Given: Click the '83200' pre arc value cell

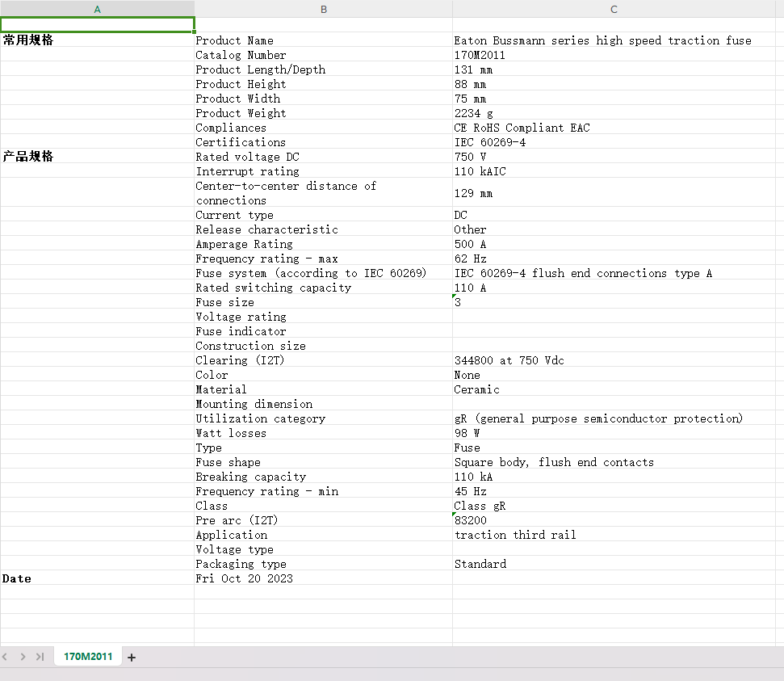Looking at the screenshot, I should [614, 520].
